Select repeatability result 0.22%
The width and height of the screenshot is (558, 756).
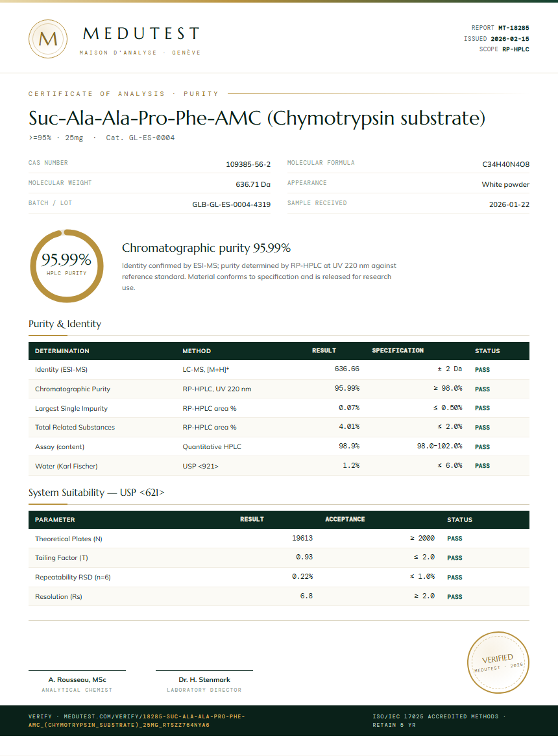click(x=302, y=577)
